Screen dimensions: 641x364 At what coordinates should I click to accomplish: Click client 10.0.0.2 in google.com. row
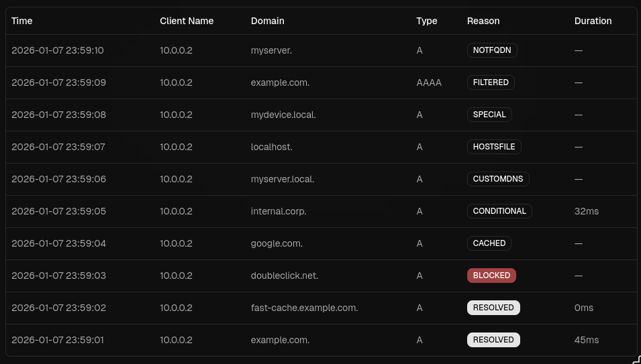(176, 243)
